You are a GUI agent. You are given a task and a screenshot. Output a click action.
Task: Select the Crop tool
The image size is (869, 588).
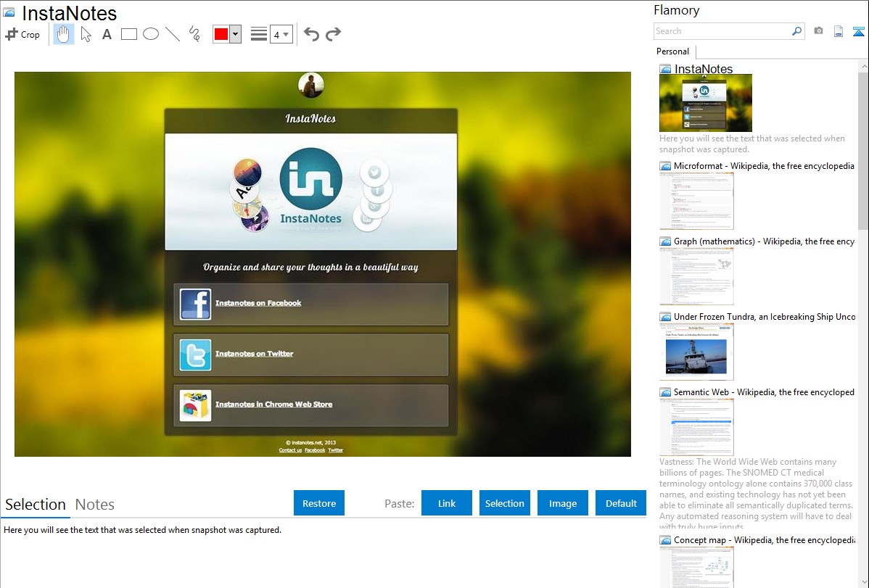(x=22, y=34)
